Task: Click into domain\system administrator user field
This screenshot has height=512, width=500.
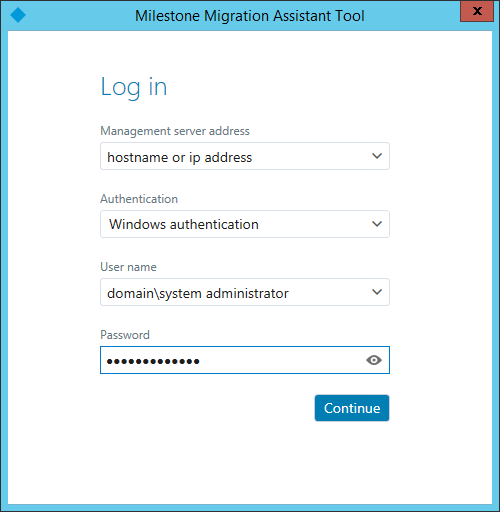Action: (245, 292)
